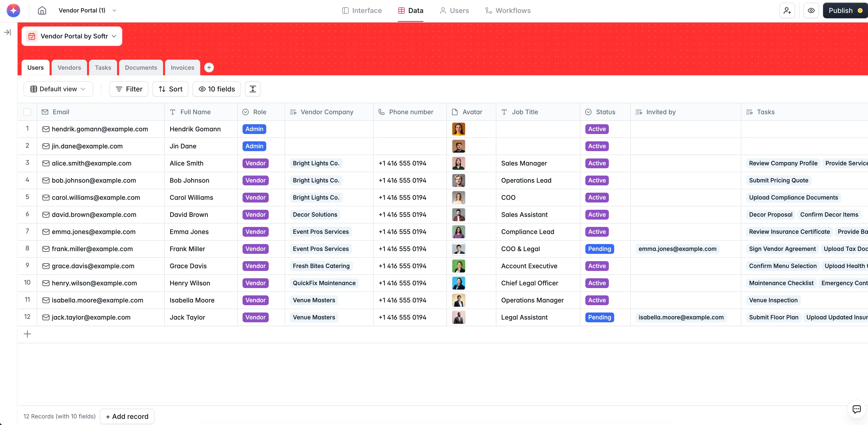
Task: Switch to the Invoices table tab
Action: 182,67
